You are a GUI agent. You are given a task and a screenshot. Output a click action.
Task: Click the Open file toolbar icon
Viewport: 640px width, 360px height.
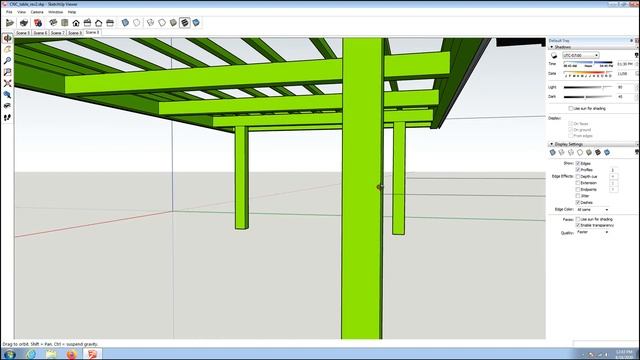coord(10,23)
